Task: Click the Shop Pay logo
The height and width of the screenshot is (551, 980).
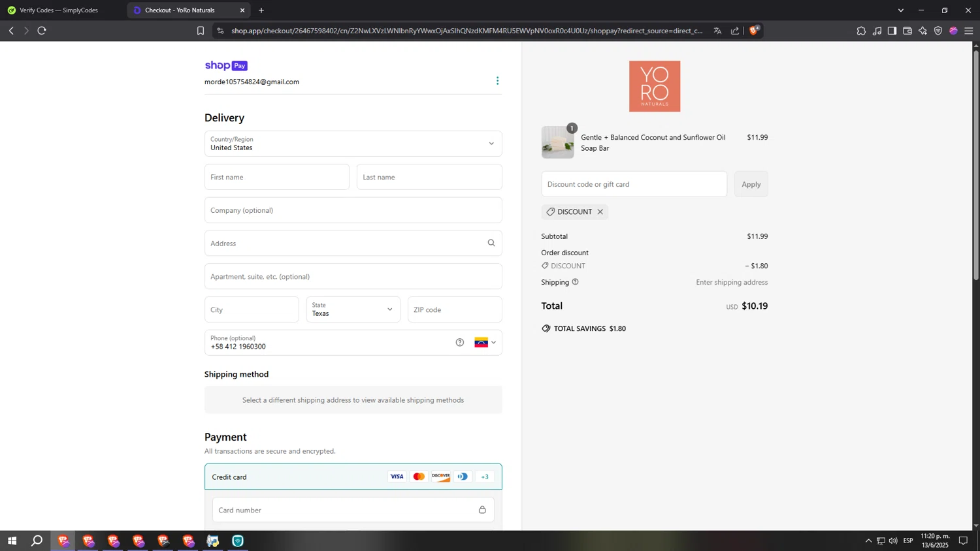Action: [226, 65]
